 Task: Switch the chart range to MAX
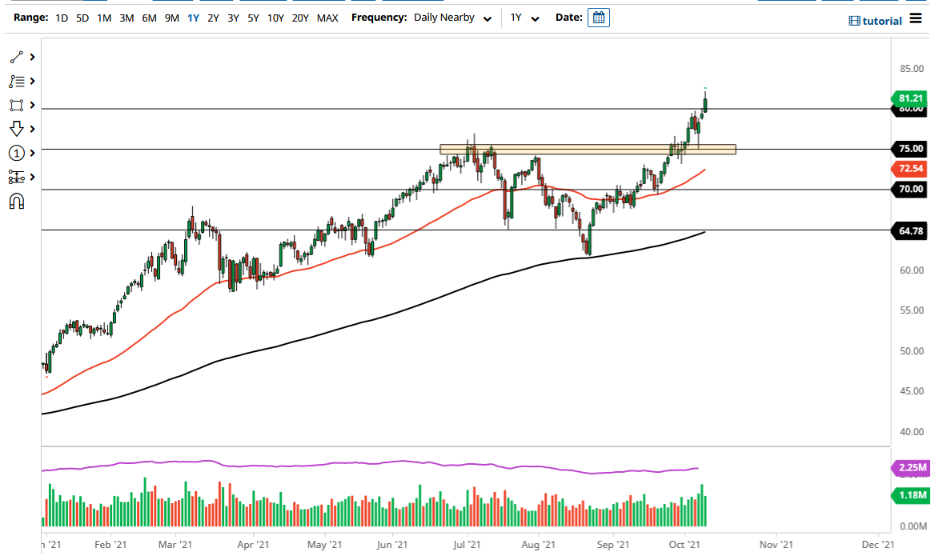327,18
